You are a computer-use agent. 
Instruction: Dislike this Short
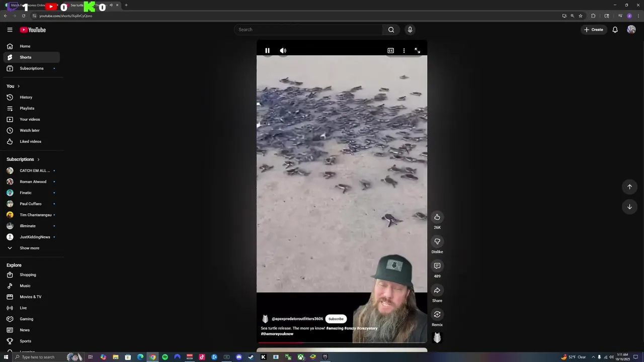(x=437, y=241)
